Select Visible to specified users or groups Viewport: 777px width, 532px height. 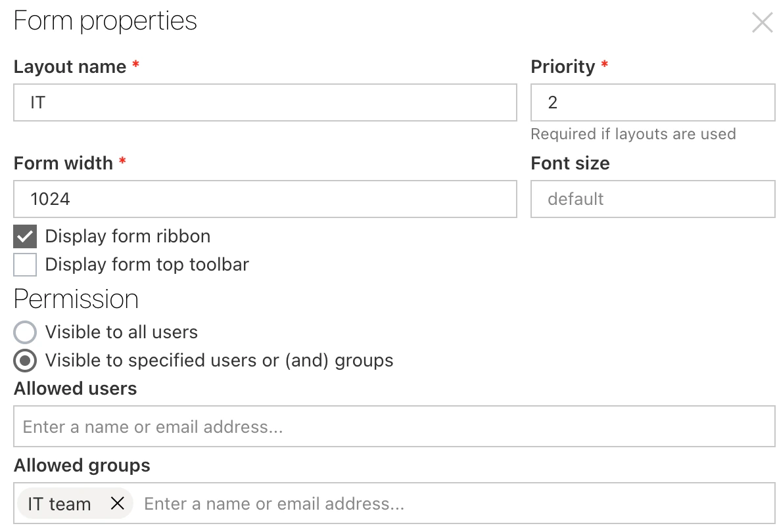point(25,361)
